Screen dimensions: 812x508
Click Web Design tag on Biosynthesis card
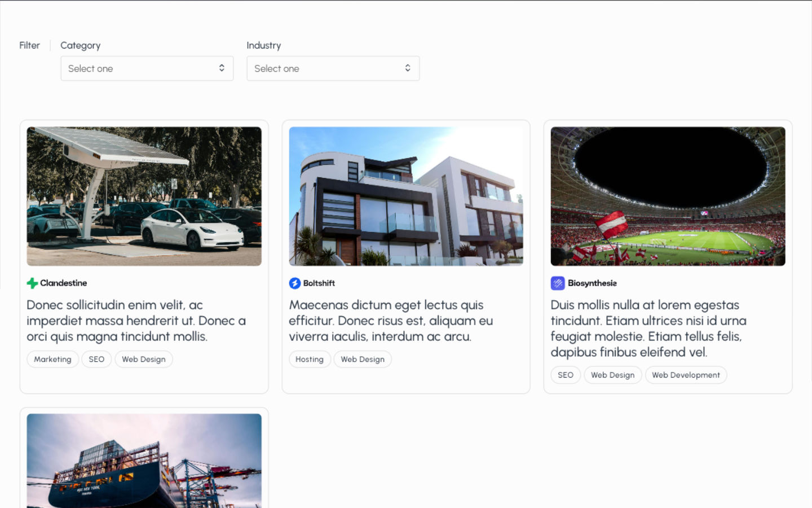(612, 375)
